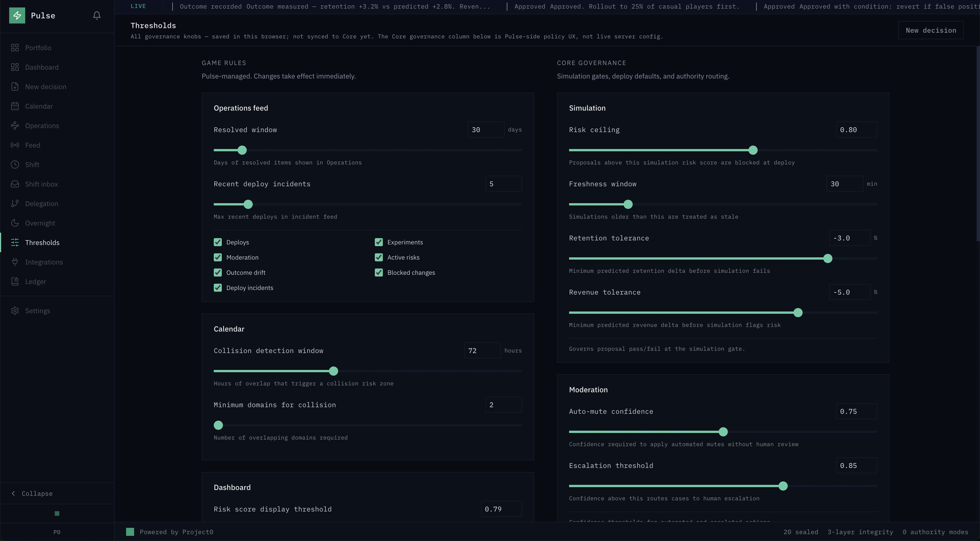
Task: Select Delegation label in sidebar
Action: pyautogui.click(x=42, y=203)
